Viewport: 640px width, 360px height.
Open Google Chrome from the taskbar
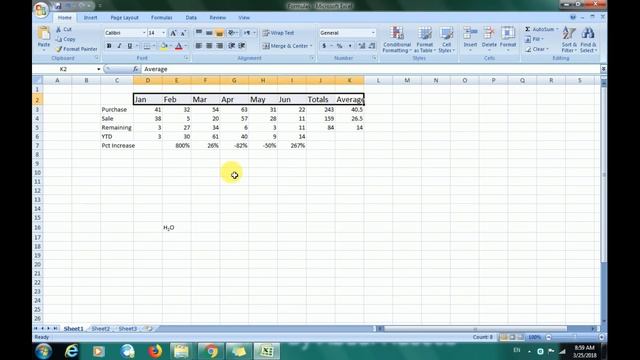(211, 351)
